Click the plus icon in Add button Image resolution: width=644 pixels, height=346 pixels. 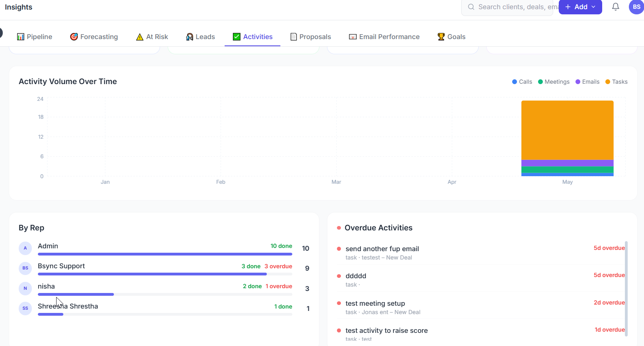tap(568, 7)
